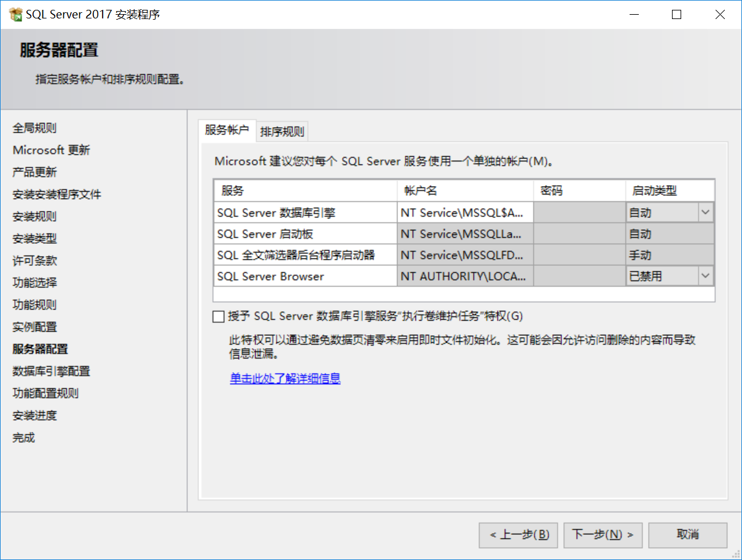Minimize the SQL Server 2017 setup window
Image resolution: width=742 pixels, height=560 pixels.
pyautogui.click(x=633, y=15)
